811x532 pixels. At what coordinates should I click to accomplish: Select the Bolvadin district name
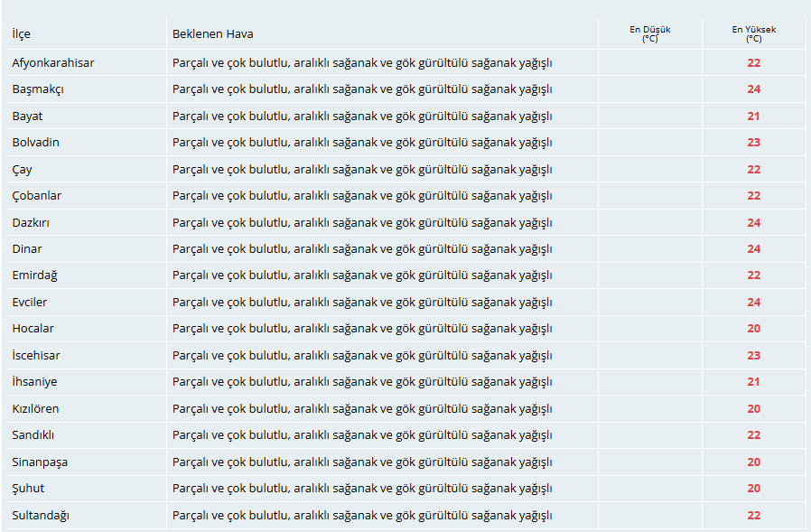36,143
